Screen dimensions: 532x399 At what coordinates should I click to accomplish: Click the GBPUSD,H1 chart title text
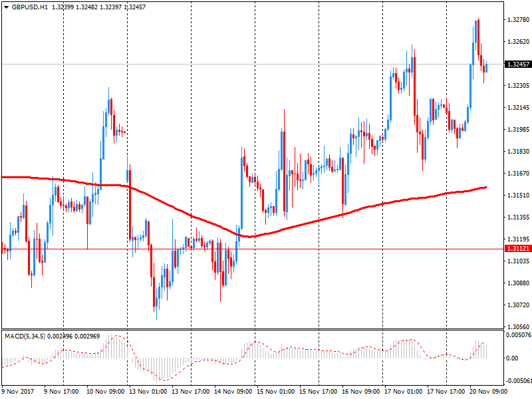click(30, 7)
